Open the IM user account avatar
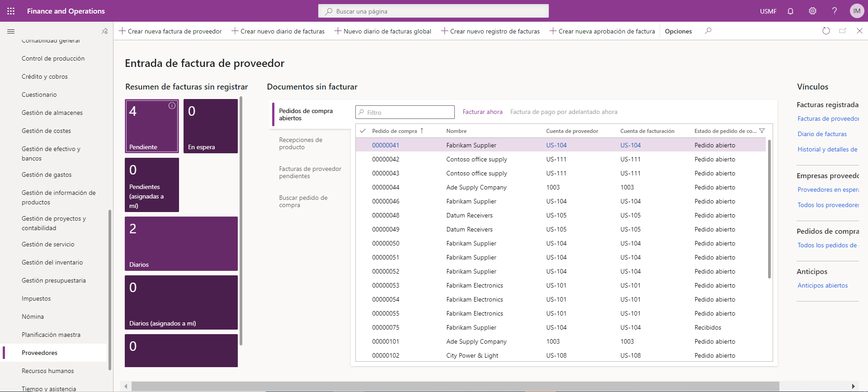Viewport: 868px width, 392px height. pos(857,11)
